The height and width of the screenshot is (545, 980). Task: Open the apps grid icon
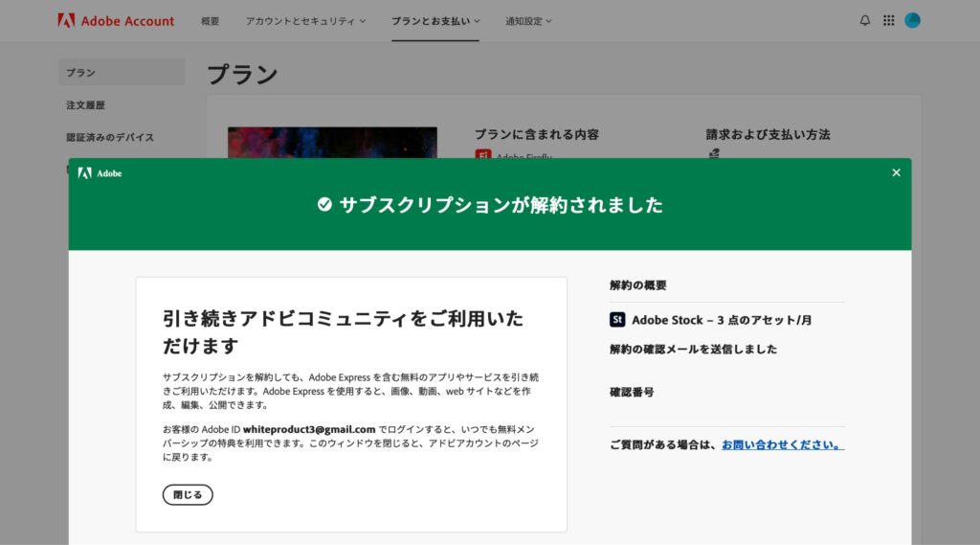pyautogui.click(x=889, y=21)
